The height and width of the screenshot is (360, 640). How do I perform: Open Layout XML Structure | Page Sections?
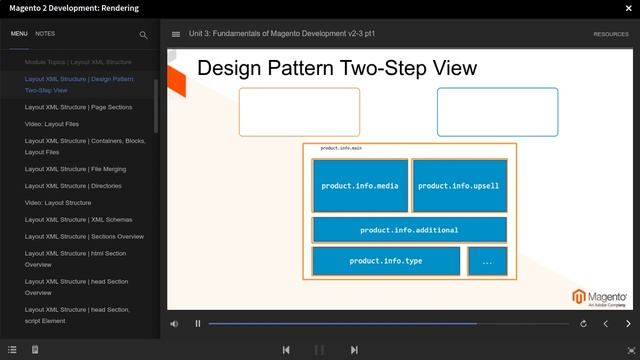tap(78, 107)
